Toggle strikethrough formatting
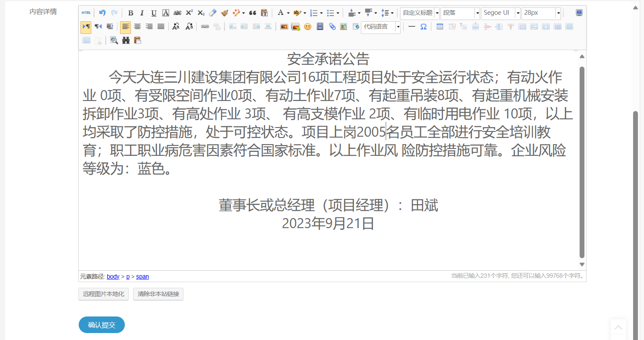 tap(177, 13)
